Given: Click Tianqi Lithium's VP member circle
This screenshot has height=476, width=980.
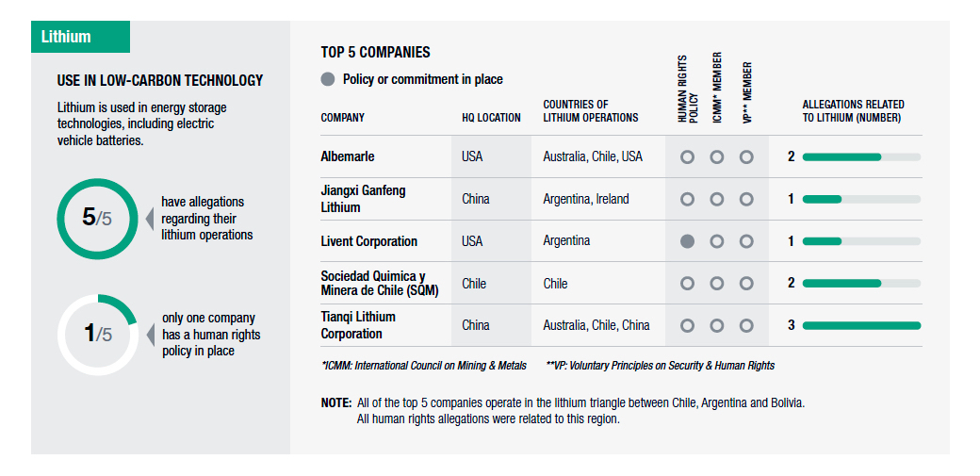Looking at the screenshot, I should click(x=746, y=325).
